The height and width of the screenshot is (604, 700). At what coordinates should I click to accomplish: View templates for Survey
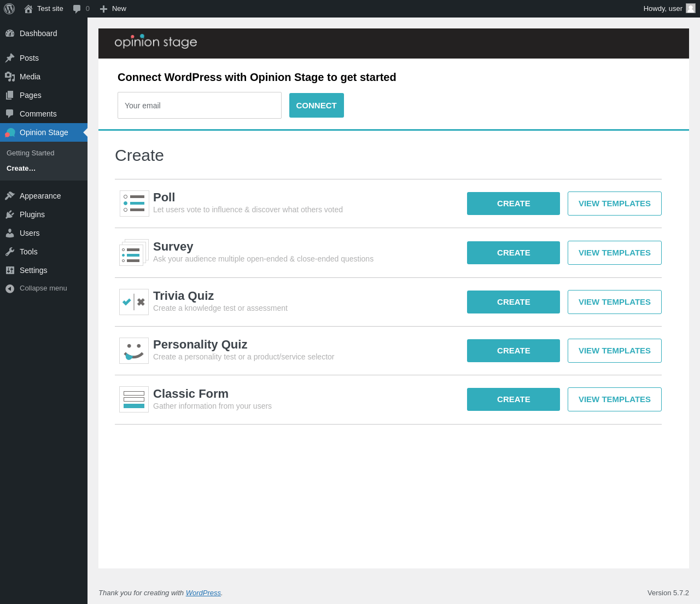point(615,253)
